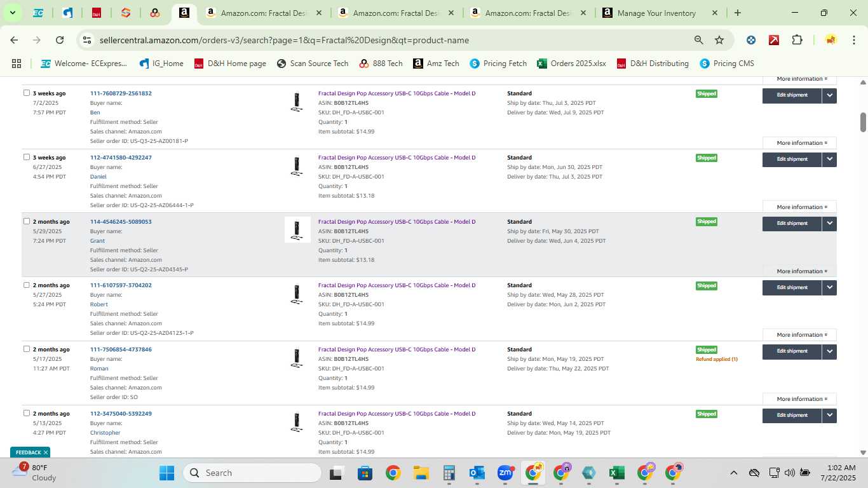The height and width of the screenshot is (488, 868).
Task: Expand More information for Daniel's order
Action: [x=799, y=207]
